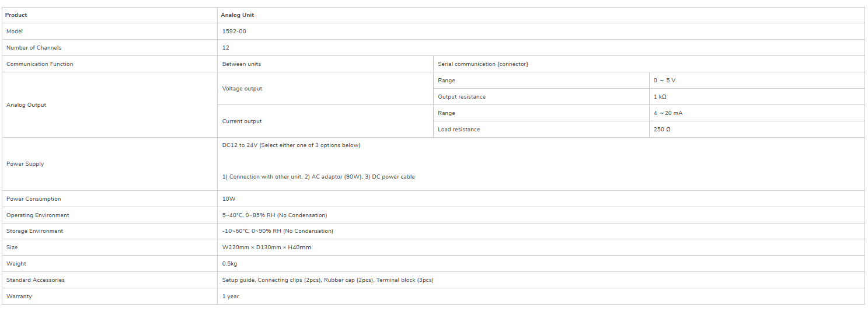Select the "Analog Unit" header text
868x321 pixels.
coord(237,15)
